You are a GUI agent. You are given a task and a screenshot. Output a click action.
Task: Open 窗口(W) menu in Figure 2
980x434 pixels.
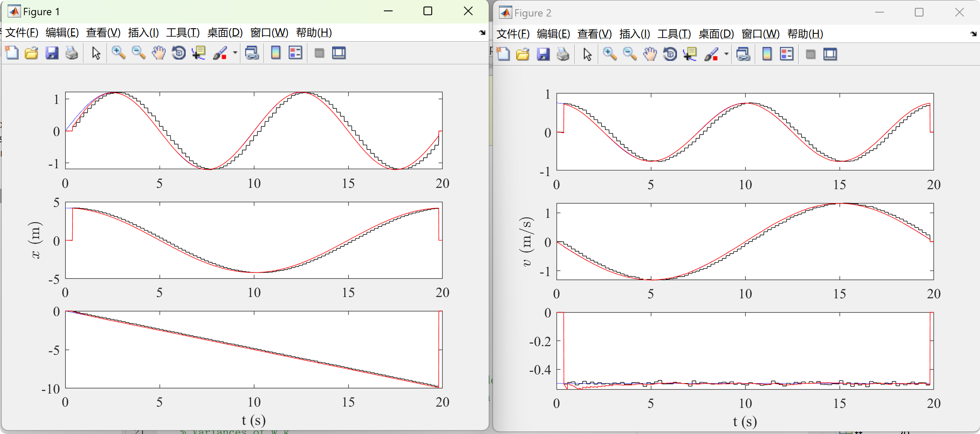[x=760, y=34]
